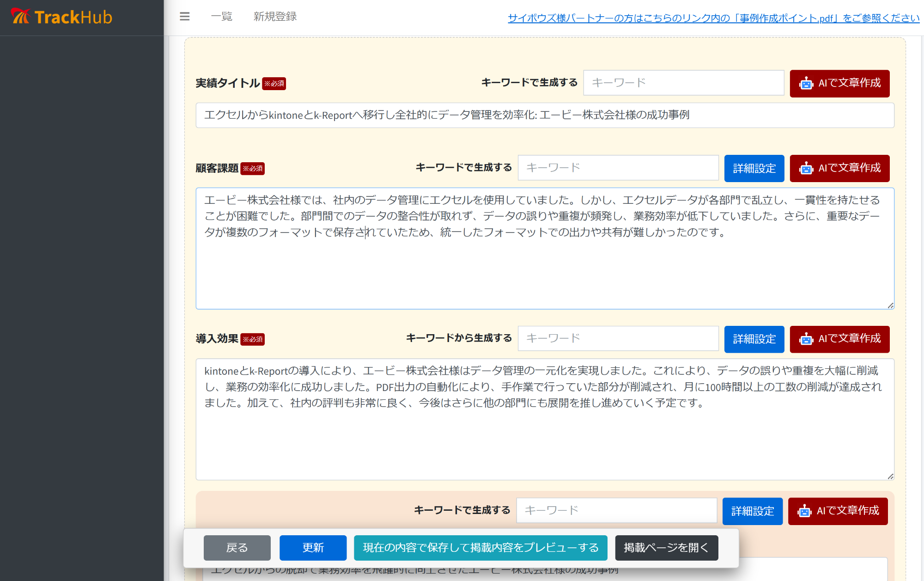Click resize grip of 導入効果 textarea
This screenshot has height=581, width=924.
890,476
